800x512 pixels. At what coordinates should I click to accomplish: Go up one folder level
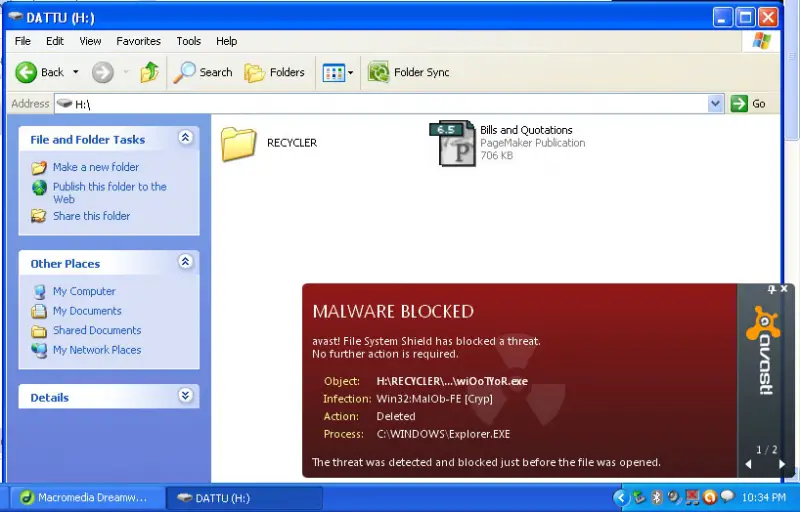149,72
